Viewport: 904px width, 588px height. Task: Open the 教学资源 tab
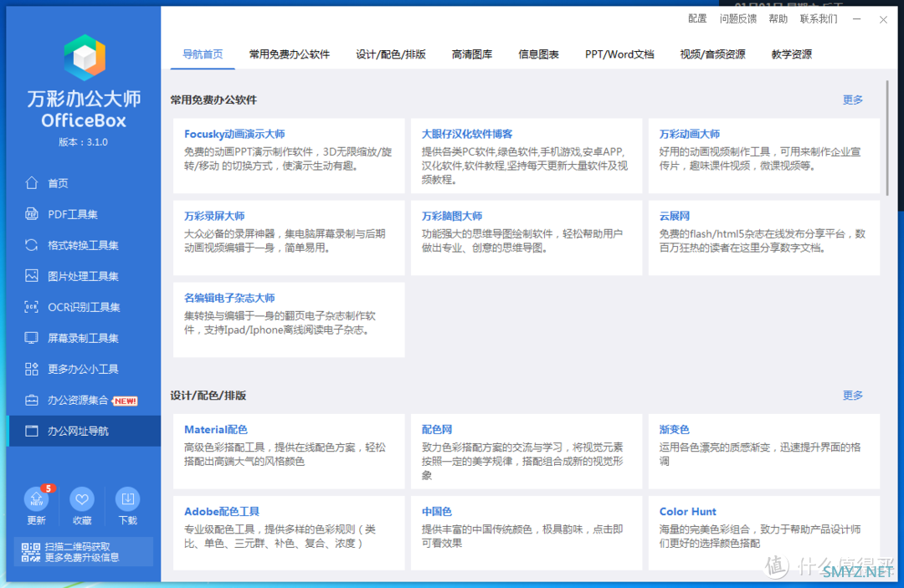[x=792, y=54]
